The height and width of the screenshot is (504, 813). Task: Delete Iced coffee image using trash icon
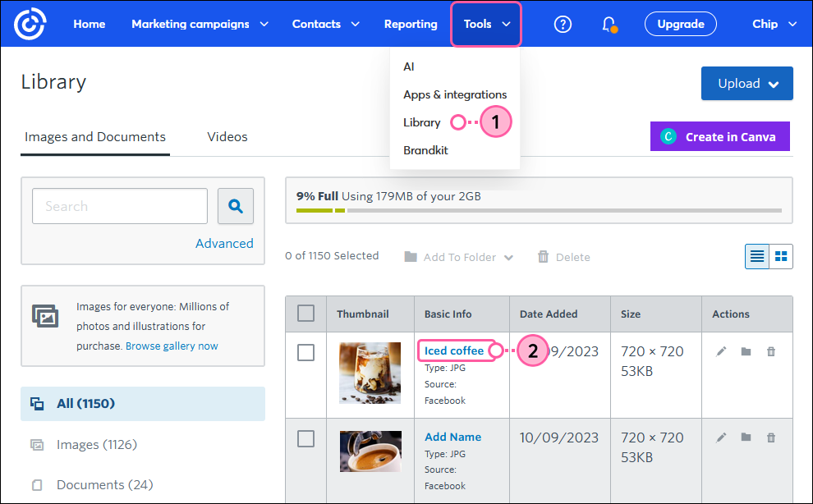770,351
